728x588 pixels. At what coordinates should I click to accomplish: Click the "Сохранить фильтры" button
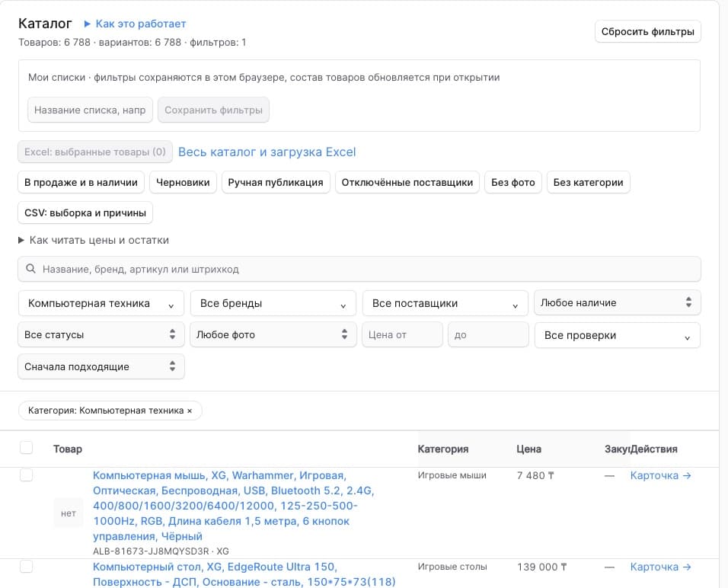coord(213,110)
